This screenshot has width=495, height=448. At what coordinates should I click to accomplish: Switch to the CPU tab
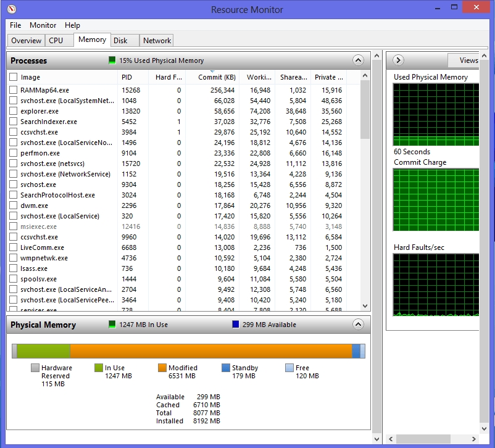(59, 40)
